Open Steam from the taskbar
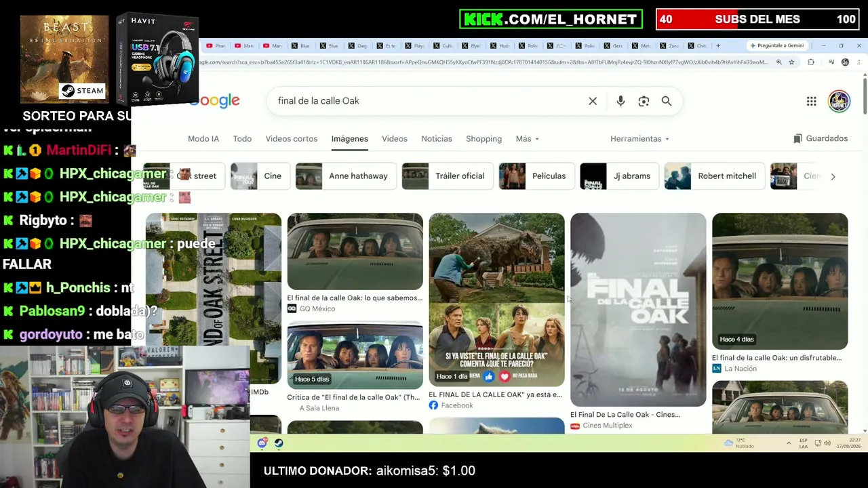The height and width of the screenshot is (488, 868). 279,443
